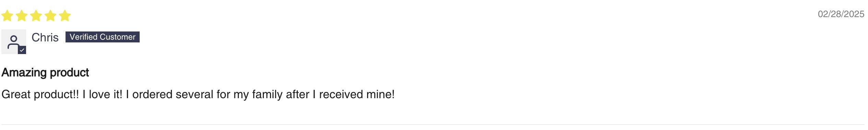Click the phrase "Great product!!" in the review

[x=40, y=94]
